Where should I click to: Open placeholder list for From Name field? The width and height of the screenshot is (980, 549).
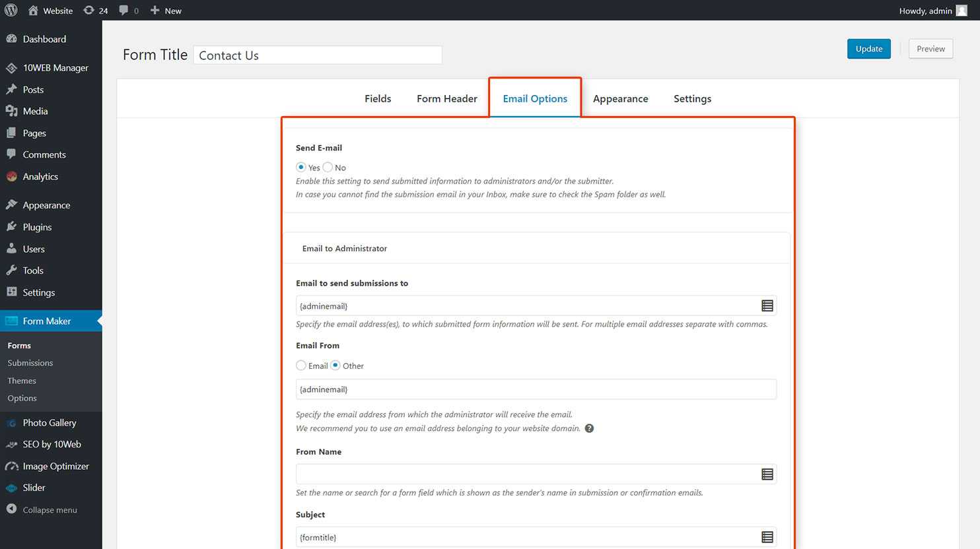click(767, 474)
